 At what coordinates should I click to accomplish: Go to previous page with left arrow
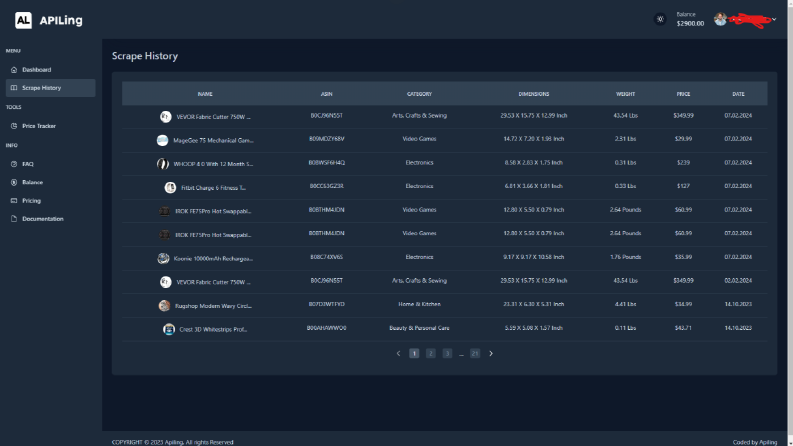coord(399,353)
